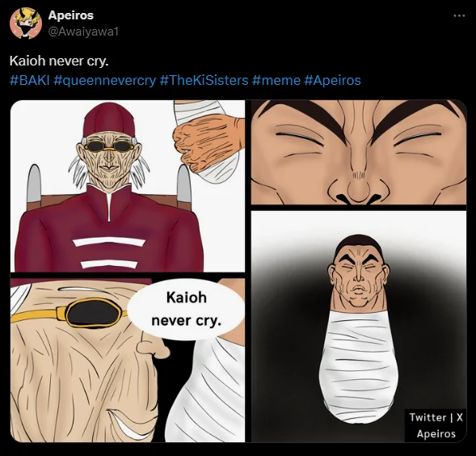Click the gold sunglasses in bottom-left panel
476x456 pixels.
70,313
